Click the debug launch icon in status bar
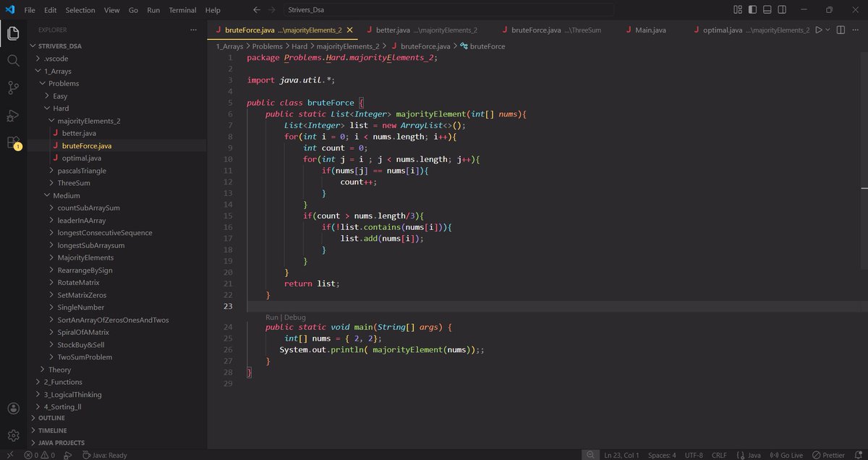 click(67, 455)
